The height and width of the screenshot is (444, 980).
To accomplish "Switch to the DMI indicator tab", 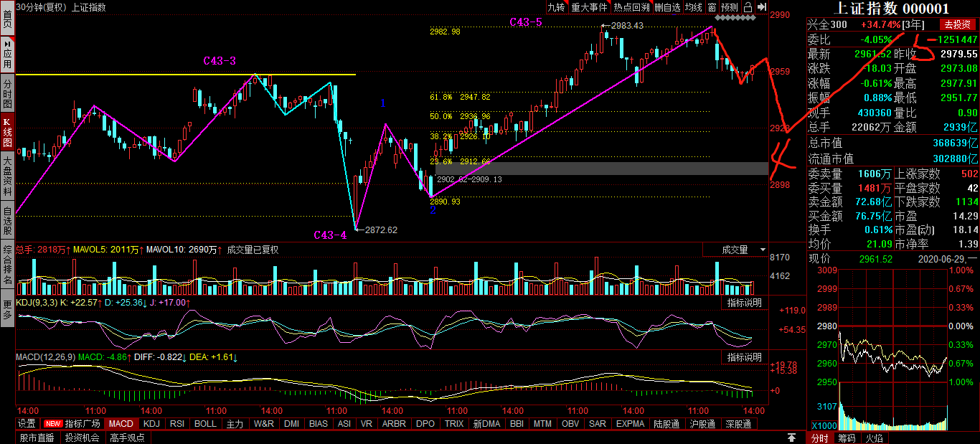I will click(291, 424).
